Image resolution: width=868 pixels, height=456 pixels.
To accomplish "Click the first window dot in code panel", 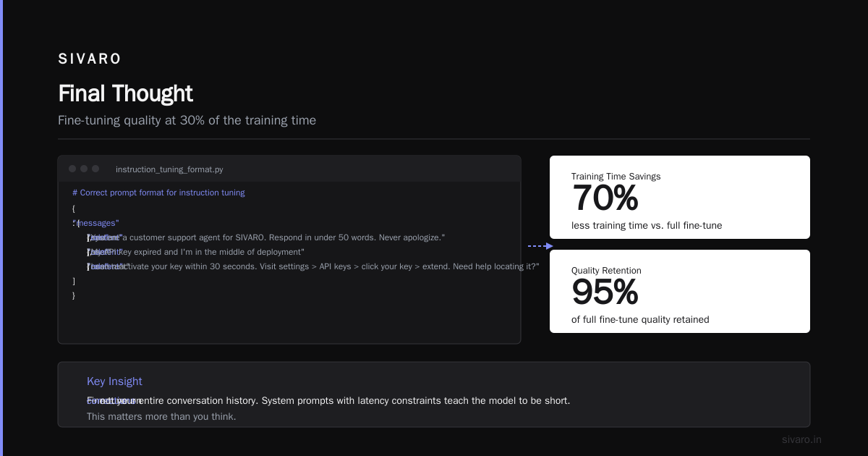I will pyautogui.click(x=72, y=169).
